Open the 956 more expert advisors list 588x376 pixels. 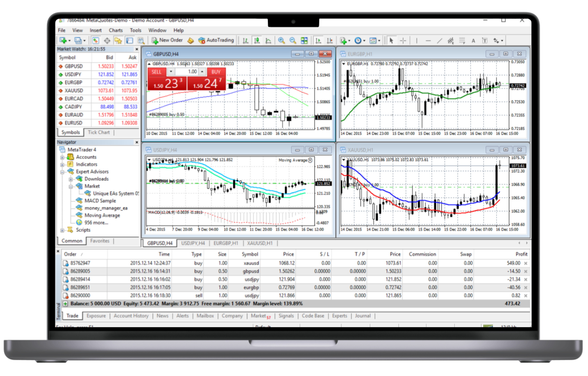coord(96,222)
